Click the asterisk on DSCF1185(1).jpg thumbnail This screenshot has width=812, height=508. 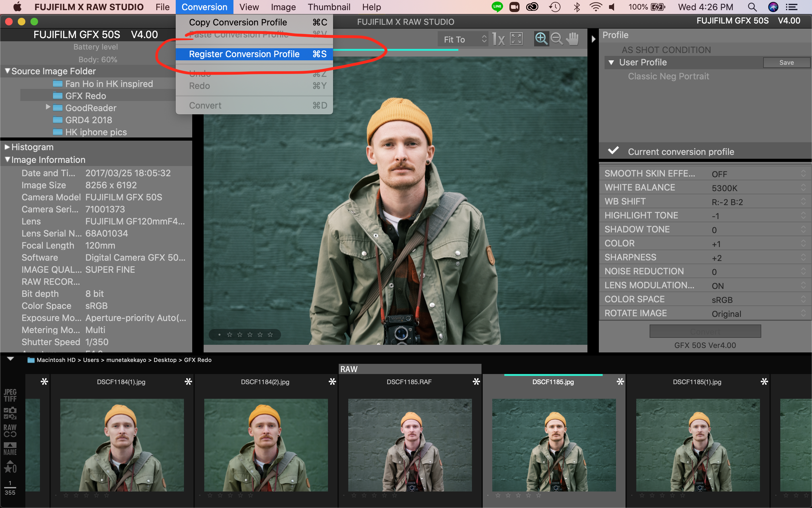point(764,382)
